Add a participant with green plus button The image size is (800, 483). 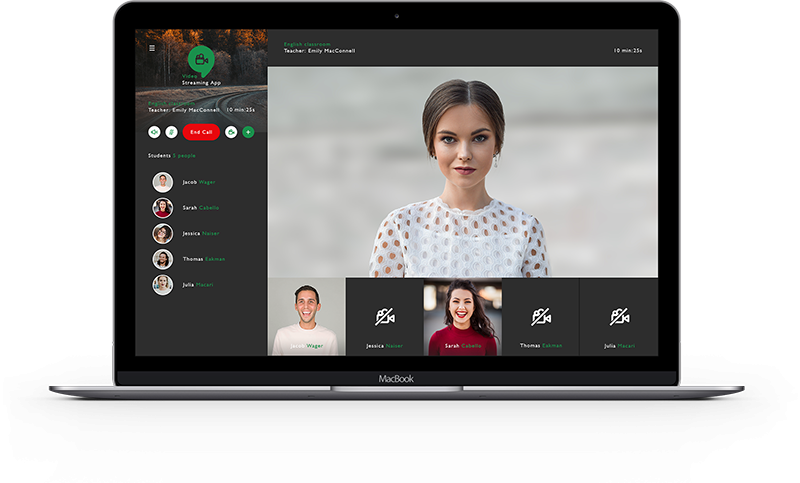click(x=248, y=132)
